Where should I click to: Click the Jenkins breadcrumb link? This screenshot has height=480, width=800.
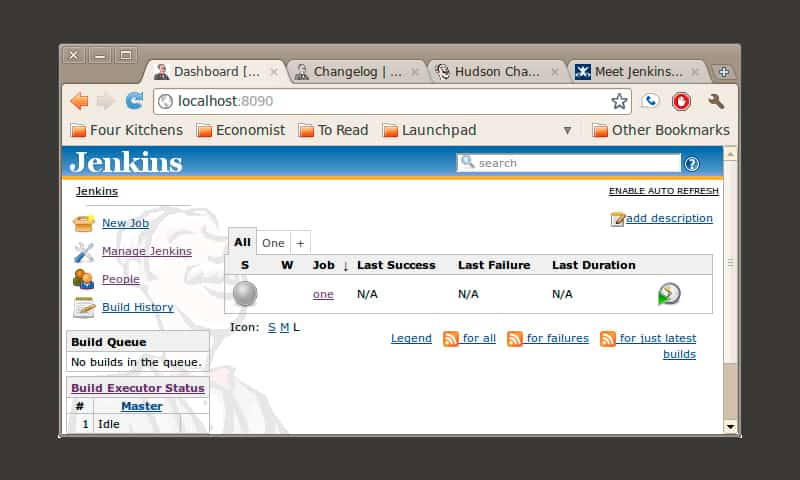pos(97,191)
